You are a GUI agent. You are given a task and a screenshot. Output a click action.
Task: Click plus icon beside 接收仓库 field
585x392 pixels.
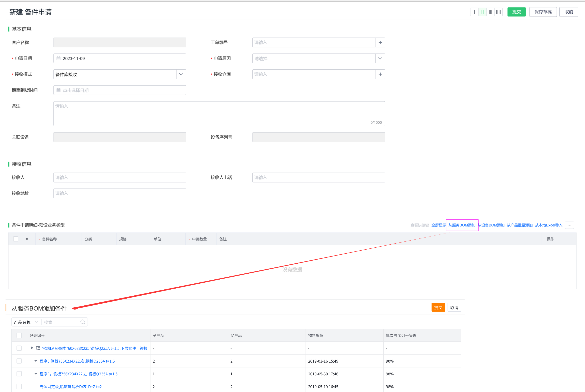380,74
